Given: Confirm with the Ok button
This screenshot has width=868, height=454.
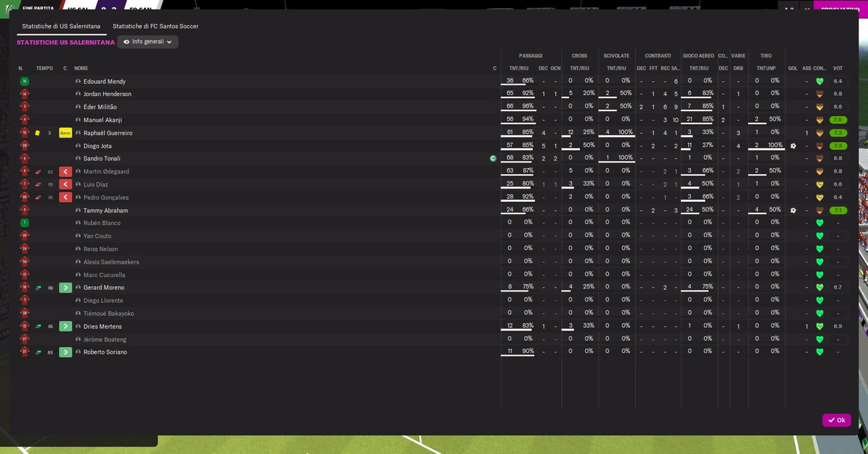Looking at the screenshot, I should point(836,420).
